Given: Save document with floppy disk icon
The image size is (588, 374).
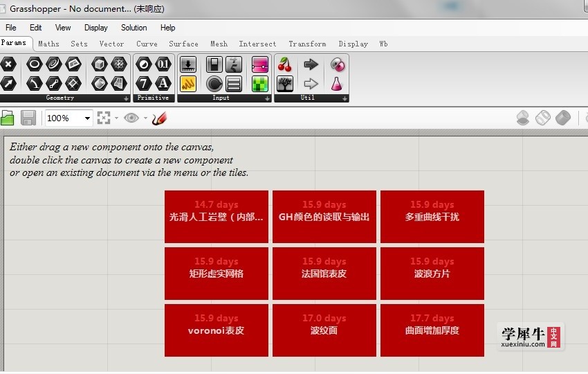Looking at the screenshot, I should point(28,118).
